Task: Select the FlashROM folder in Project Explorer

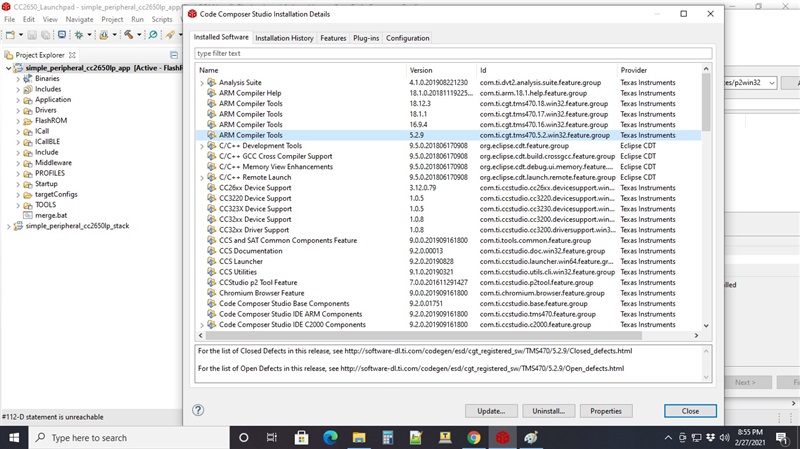Action: (x=51, y=120)
